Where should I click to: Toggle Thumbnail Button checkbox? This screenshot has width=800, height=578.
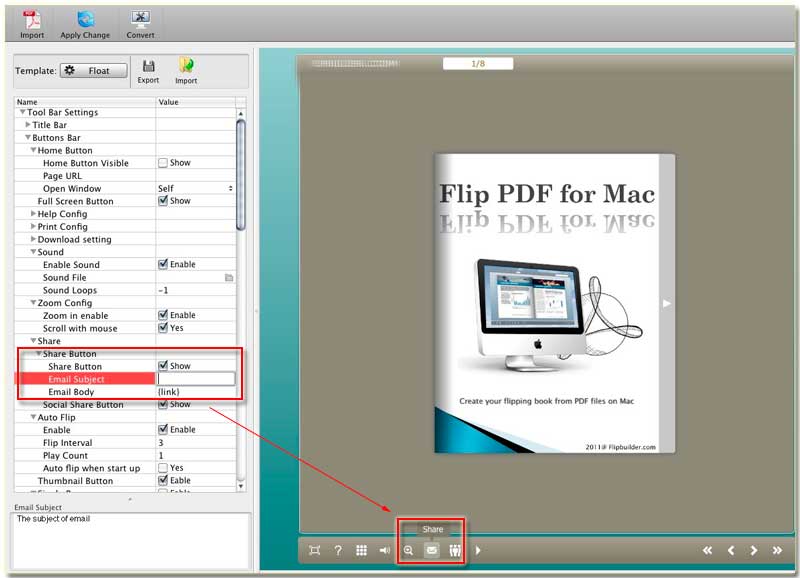tap(163, 480)
